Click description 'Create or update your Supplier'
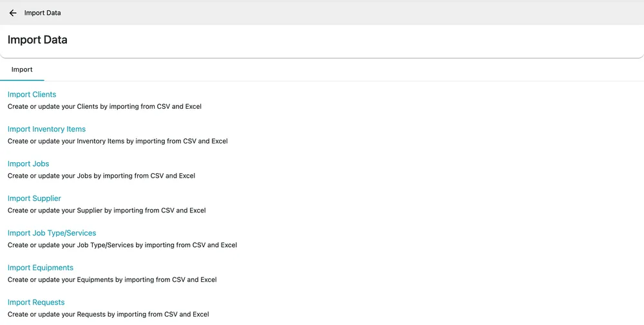Viewport: 644px width, 325px height. click(107, 210)
